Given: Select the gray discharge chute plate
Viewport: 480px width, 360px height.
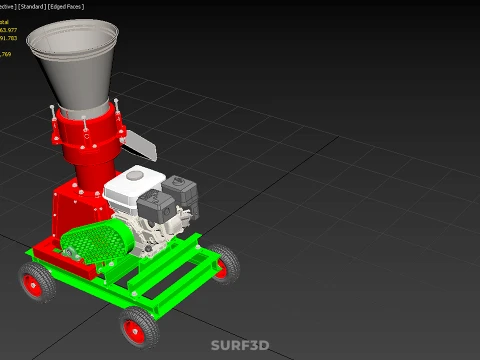Looking at the screenshot, I should [142, 145].
